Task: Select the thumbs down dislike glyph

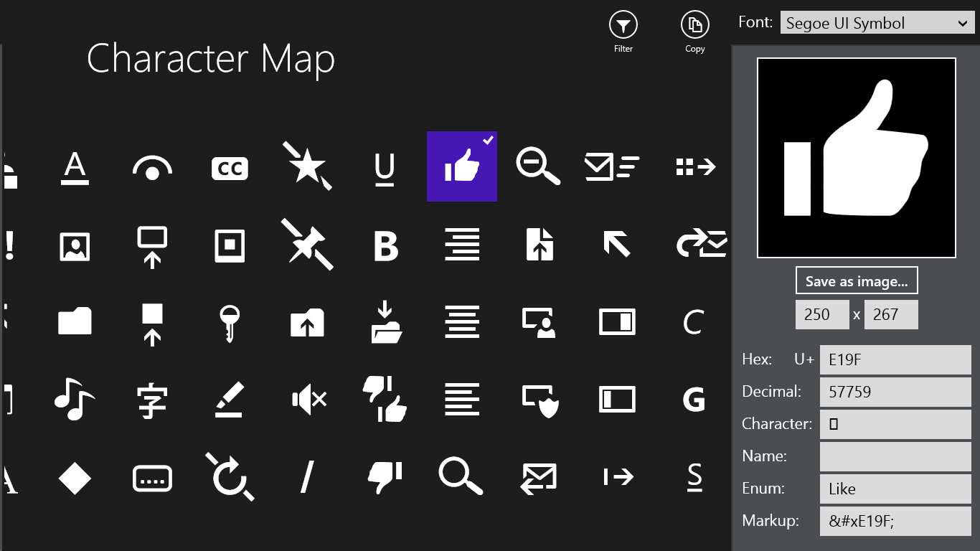Action: pos(385,476)
